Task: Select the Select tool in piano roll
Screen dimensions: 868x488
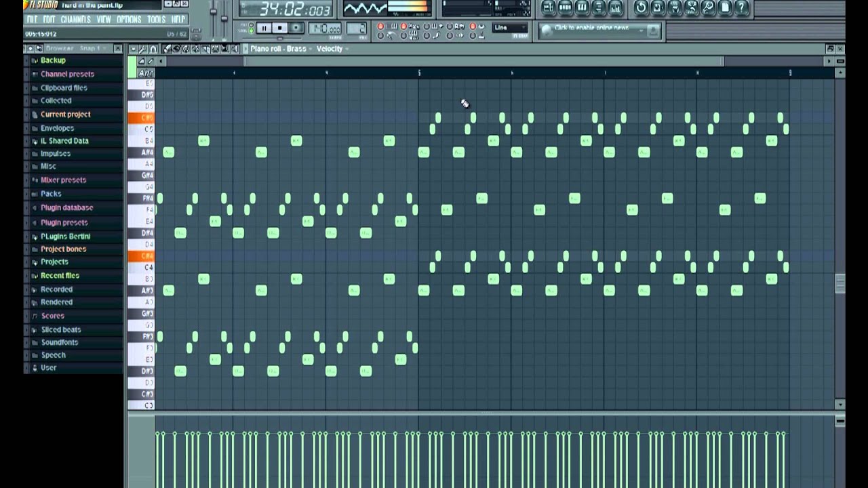Action: (215, 49)
